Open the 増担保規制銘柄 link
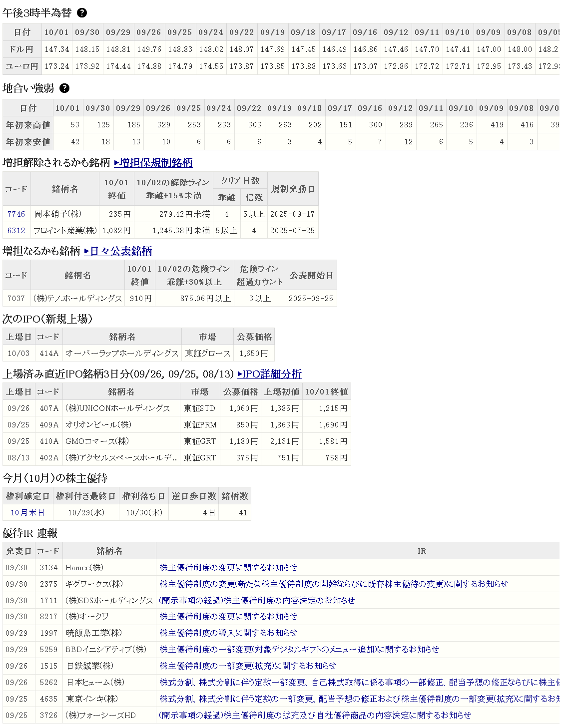 click(153, 163)
